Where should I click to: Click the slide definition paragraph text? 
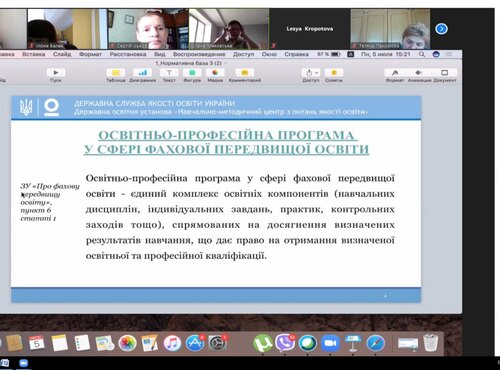click(240, 217)
